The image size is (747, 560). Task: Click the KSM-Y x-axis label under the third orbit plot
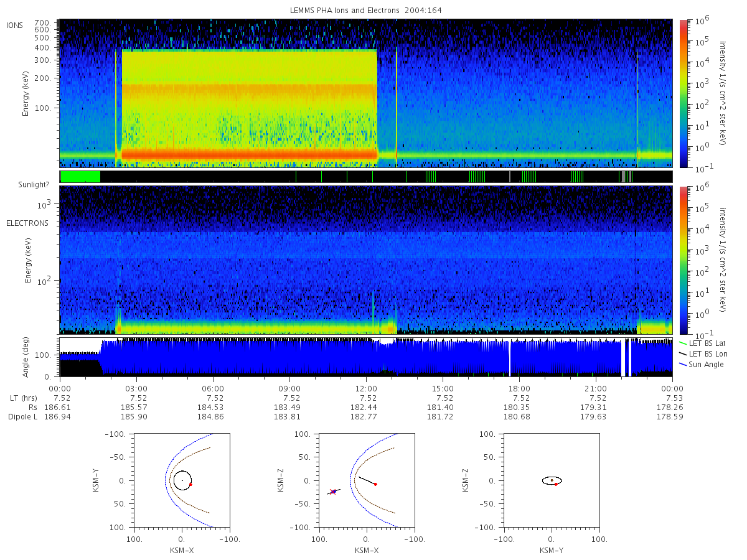(552, 550)
